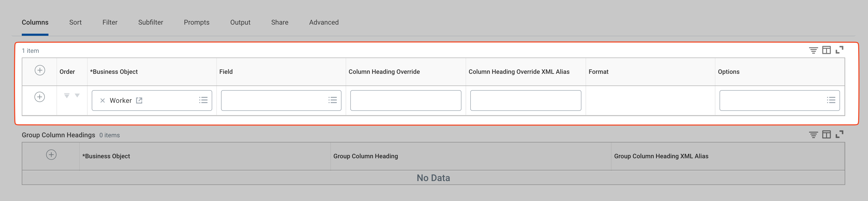Screen dimensions: 868x201
Task: Switch to the Sort tab
Action: tap(75, 23)
